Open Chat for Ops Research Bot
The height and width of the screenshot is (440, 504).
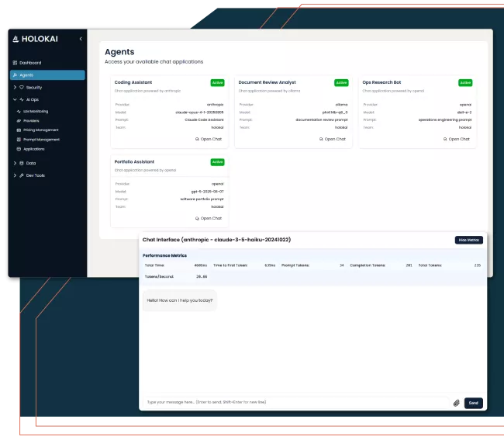[x=456, y=139]
